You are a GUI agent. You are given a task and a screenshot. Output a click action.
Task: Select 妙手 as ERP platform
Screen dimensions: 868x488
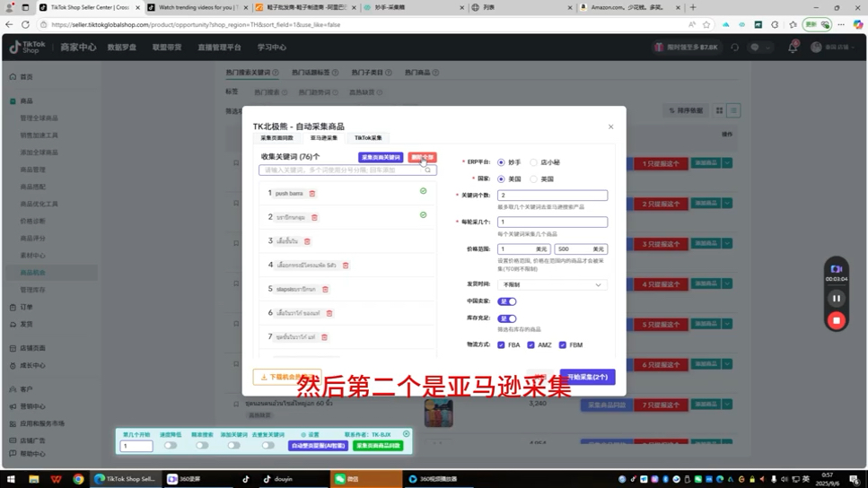(501, 162)
